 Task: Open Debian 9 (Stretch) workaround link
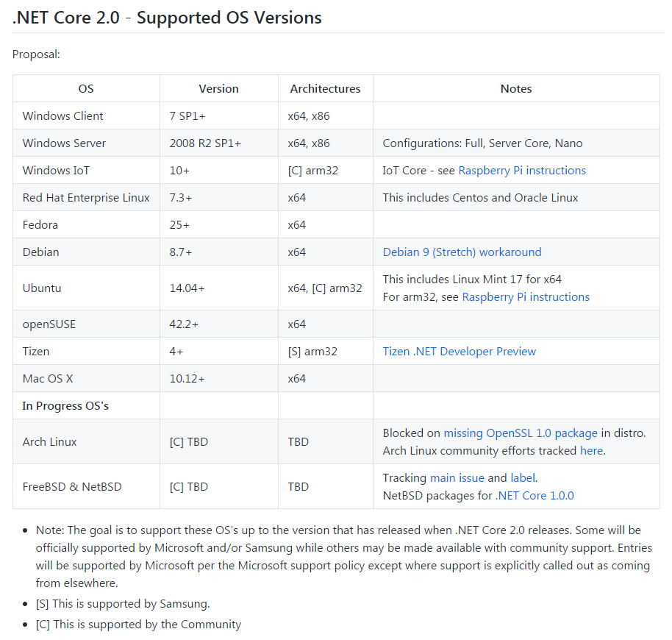462,252
